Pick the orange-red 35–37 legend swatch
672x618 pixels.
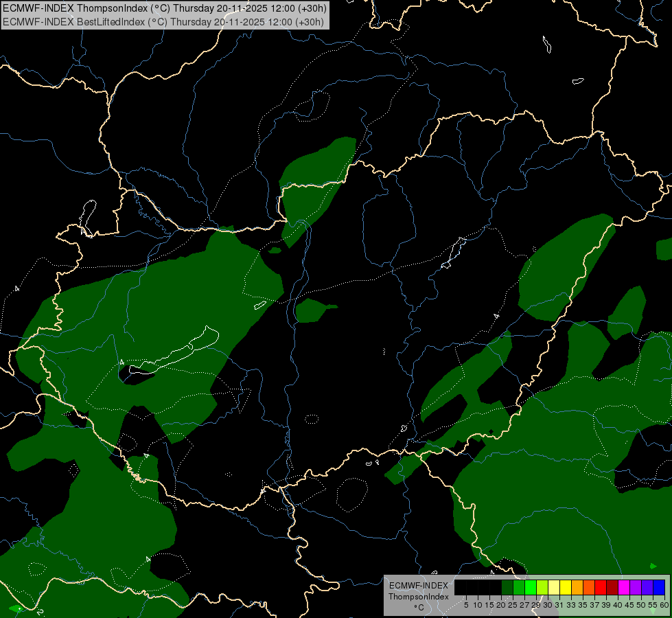(589, 587)
